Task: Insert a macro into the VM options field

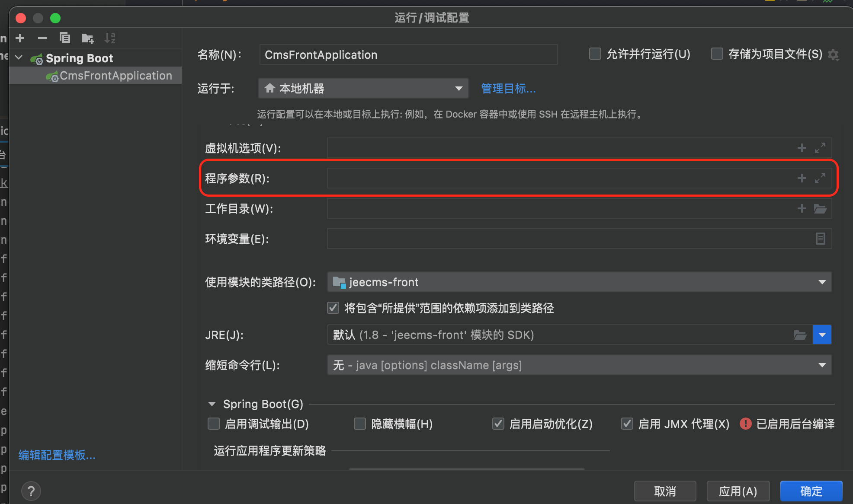Action: coord(802,148)
